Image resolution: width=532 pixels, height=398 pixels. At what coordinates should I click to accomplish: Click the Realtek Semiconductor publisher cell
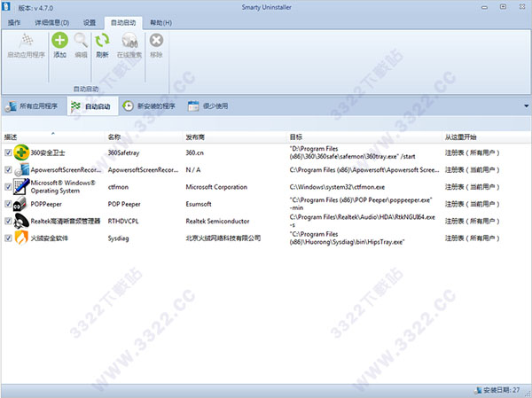click(217, 221)
